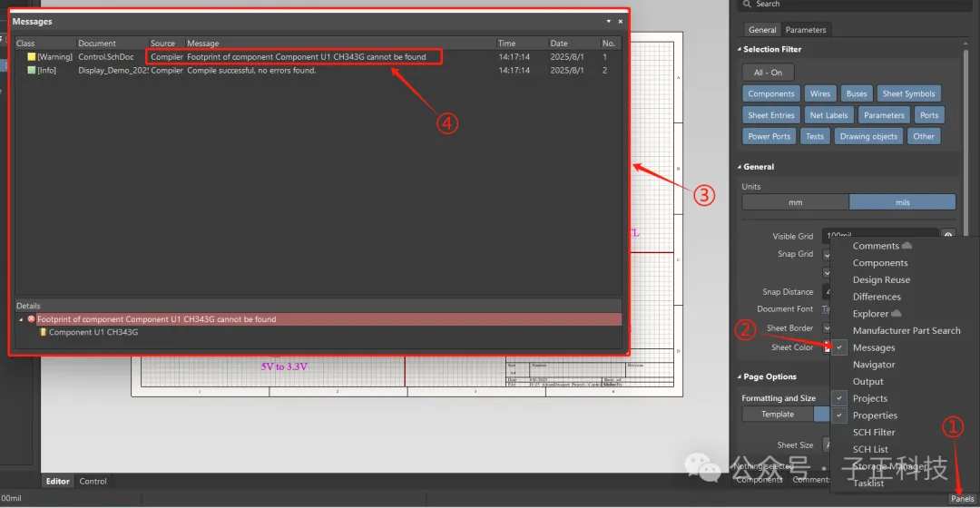Toggle the Net Labels selection filter

828,115
